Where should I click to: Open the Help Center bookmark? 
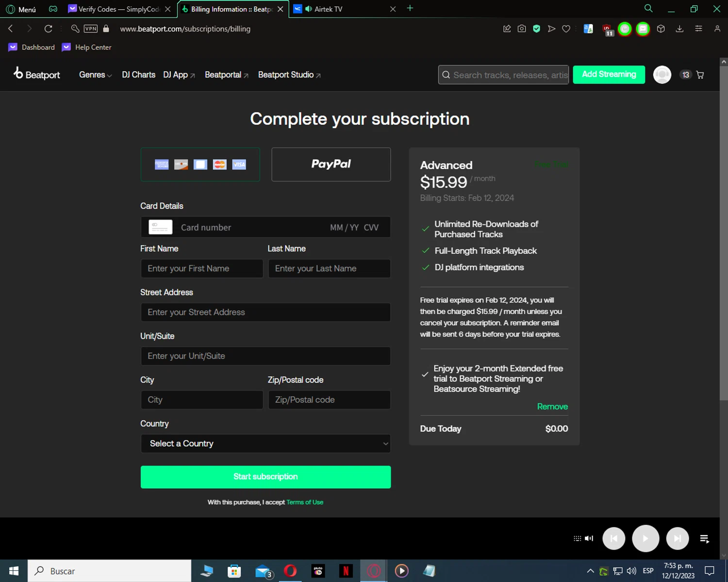pyautogui.click(x=87, y=47)
